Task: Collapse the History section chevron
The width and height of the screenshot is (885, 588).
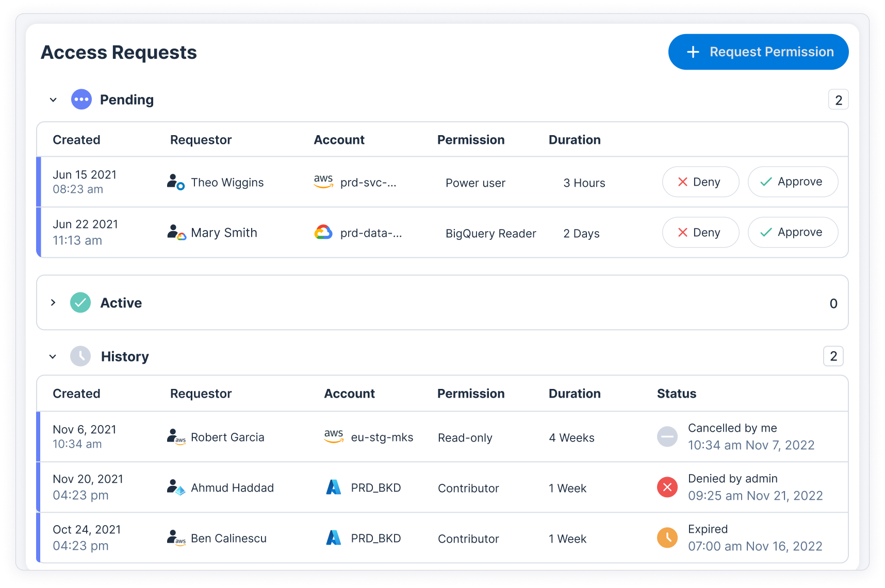Action: tap(53, 357)
